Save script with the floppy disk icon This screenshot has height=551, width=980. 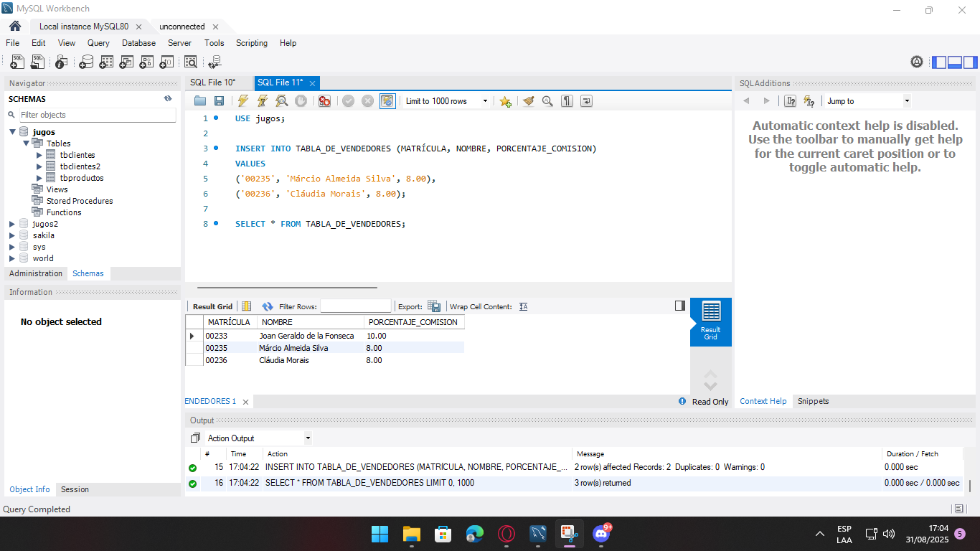[220, 101]
